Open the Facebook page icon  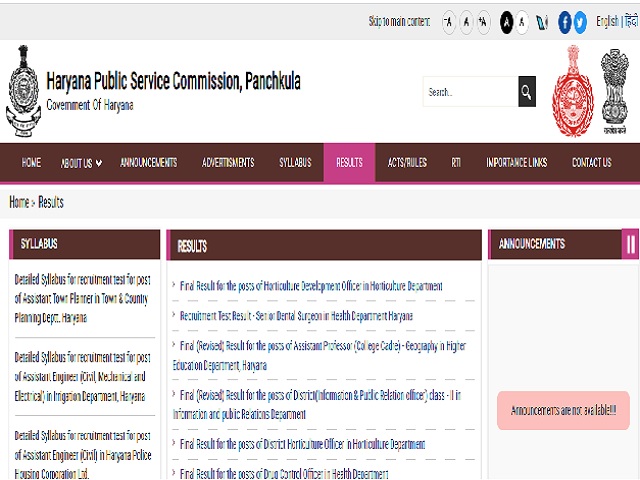(564, 22)
